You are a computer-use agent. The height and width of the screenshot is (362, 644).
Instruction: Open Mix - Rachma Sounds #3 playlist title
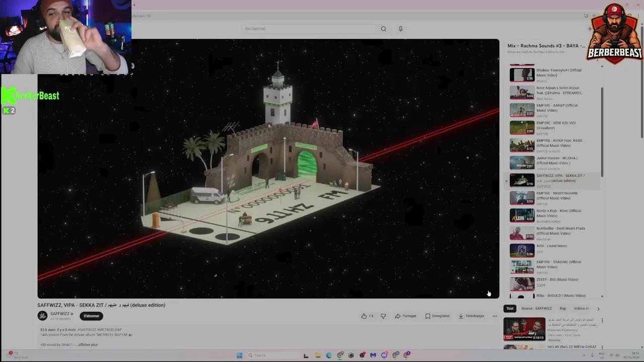pos(546,46)
